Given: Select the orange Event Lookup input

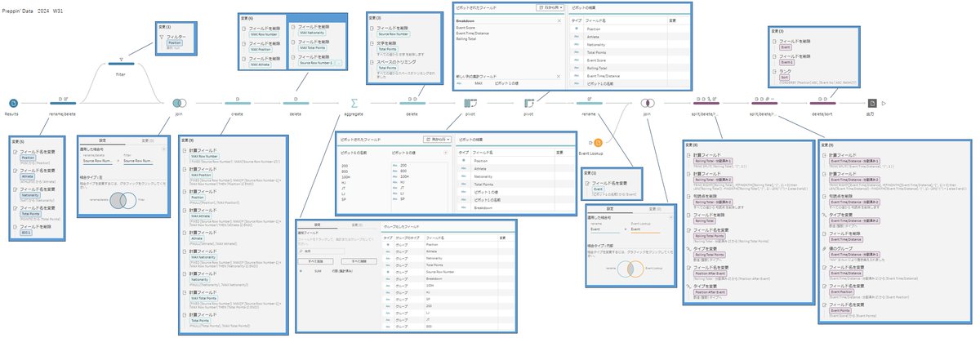Looking at the screenshot, I should [x=598, y=142].
